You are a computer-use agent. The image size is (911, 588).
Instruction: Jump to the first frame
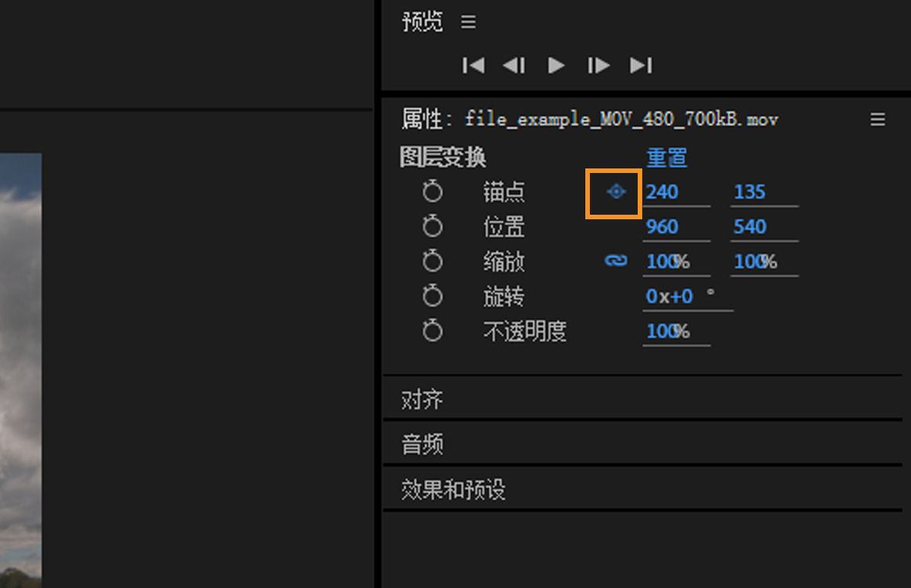473,65
